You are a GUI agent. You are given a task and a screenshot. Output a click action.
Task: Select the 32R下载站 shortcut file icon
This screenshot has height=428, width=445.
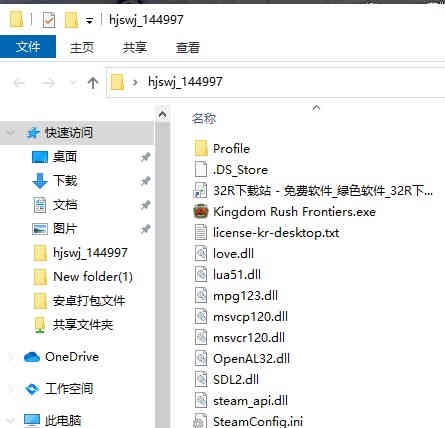pos(201,191)
